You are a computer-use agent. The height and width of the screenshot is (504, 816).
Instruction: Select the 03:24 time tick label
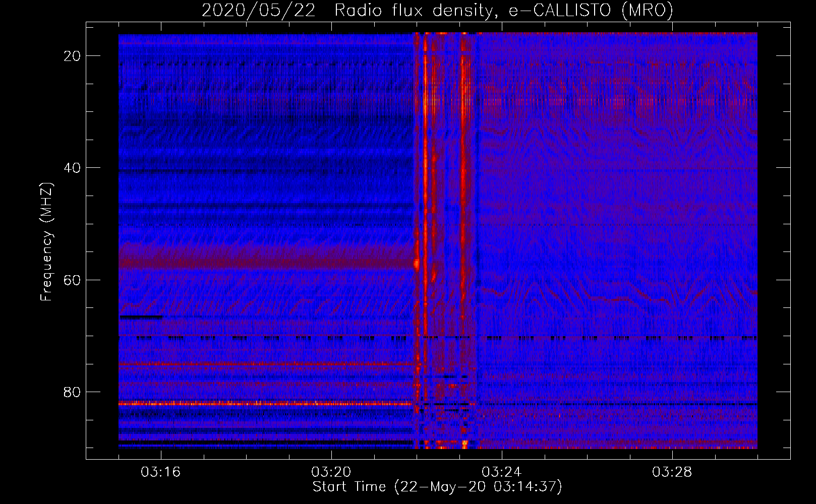tap(502, 472)
